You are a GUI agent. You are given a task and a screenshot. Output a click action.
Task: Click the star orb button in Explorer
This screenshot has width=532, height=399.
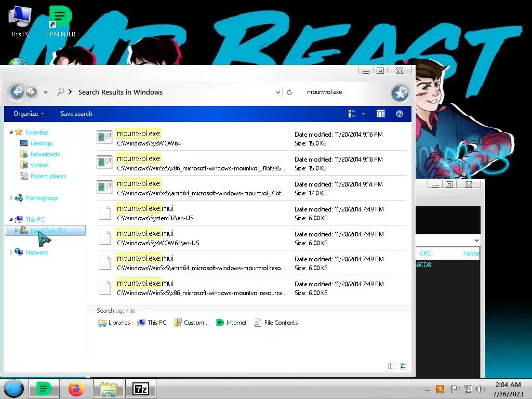pyautogui.click(x=400, y=93)
